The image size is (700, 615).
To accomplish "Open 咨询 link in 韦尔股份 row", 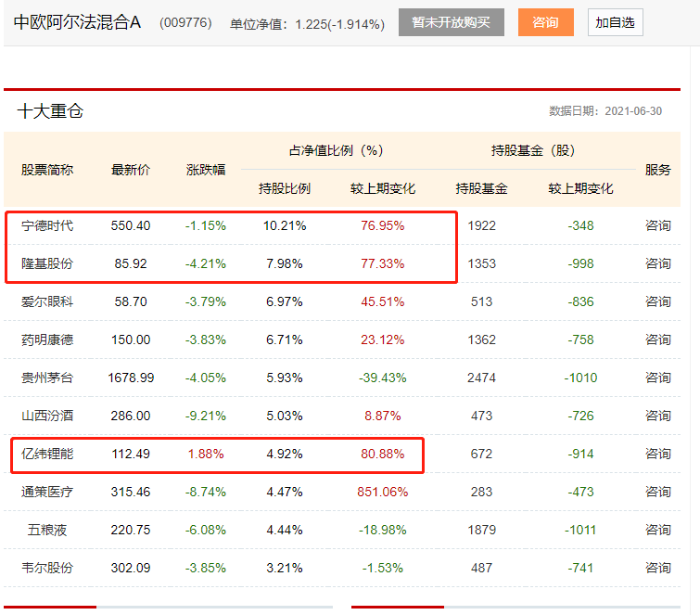I will point(657,568).
